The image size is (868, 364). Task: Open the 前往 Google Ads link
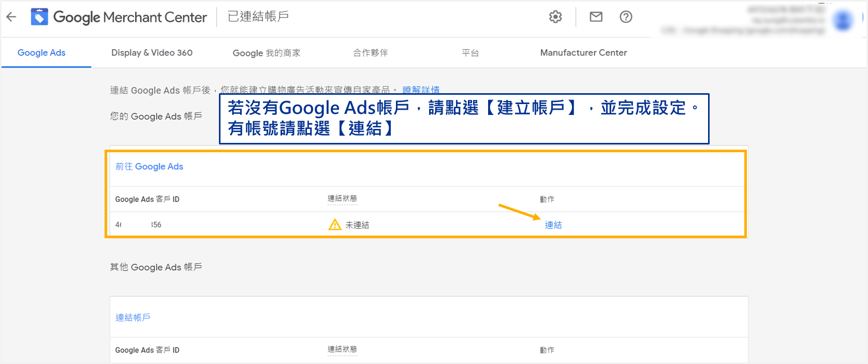click(149, 166)
